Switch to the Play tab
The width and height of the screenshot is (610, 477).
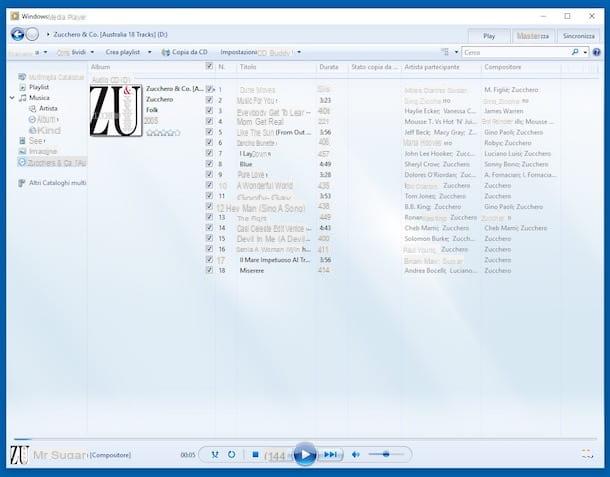(489, 36)
